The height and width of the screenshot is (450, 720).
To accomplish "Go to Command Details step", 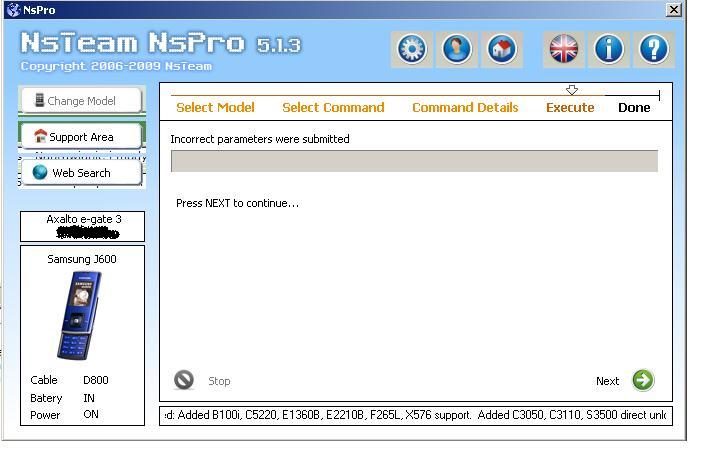I will click(x=465, y=107).
